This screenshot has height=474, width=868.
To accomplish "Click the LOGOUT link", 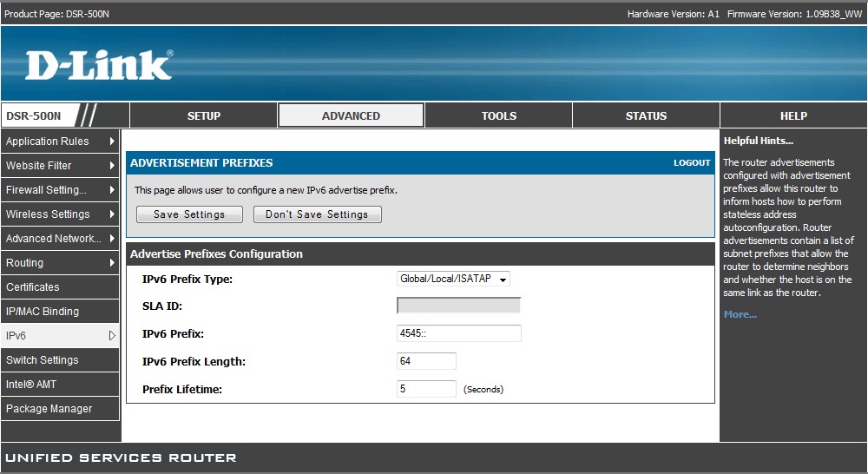I will [692, 163].
